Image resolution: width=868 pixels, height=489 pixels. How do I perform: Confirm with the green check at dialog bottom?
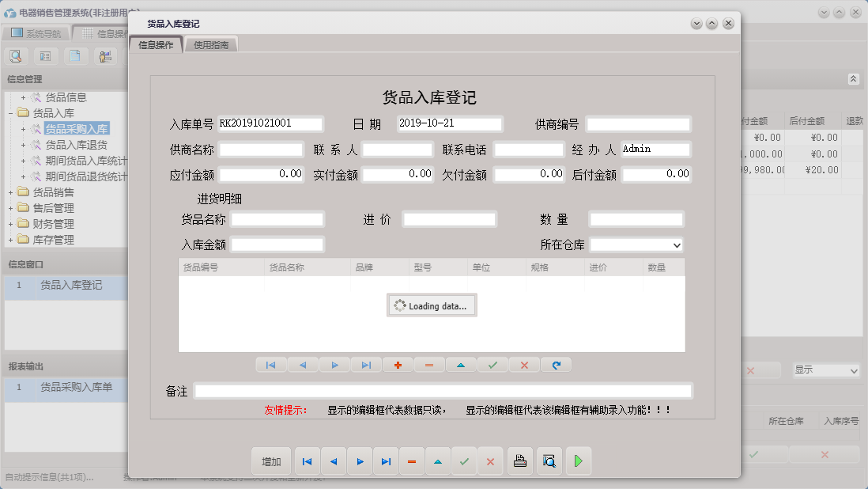(464, 461)
